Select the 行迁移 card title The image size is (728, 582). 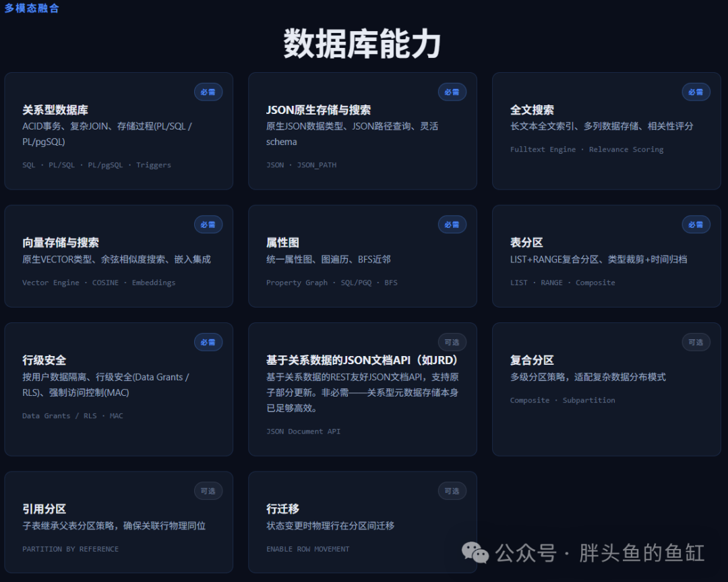pos(282,509)
